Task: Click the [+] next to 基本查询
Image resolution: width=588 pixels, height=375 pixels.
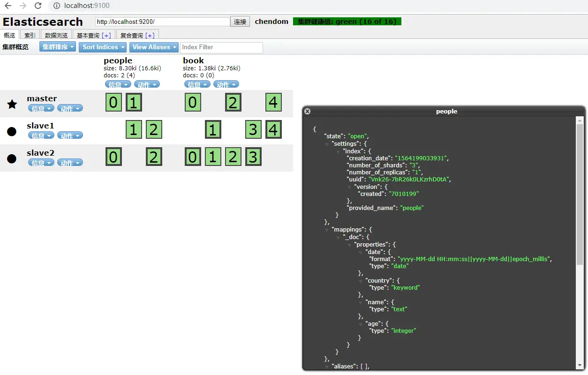Action: pos(106,36)
